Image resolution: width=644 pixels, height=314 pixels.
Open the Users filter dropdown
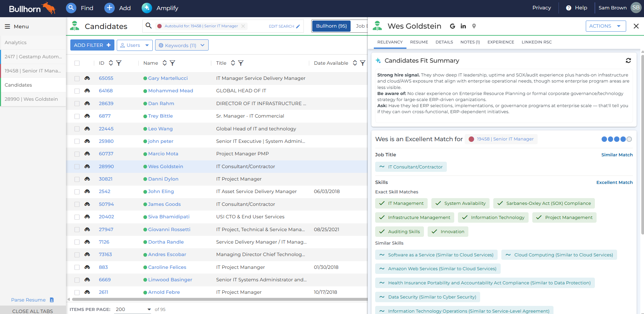tap(135, 45)
